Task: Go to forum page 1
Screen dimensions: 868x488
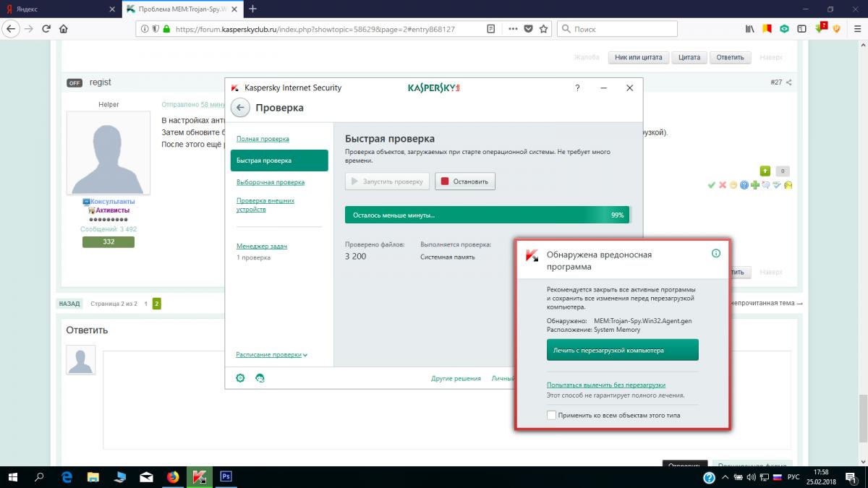Action: (145, 304)
